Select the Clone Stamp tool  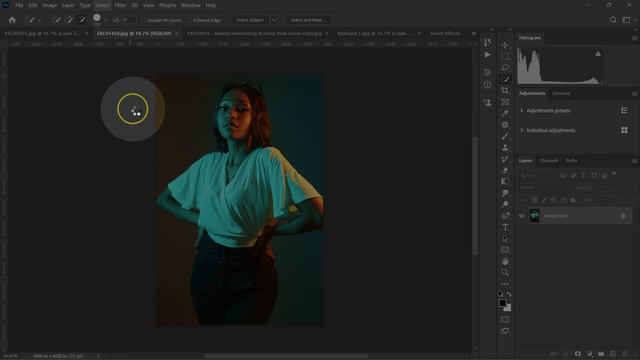pos(505,147)
